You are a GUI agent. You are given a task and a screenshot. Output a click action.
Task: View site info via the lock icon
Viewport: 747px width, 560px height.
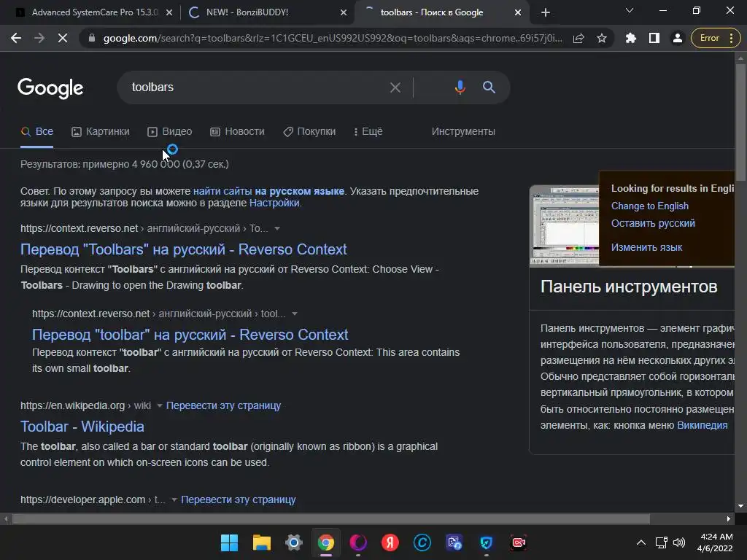coord(92,38)
